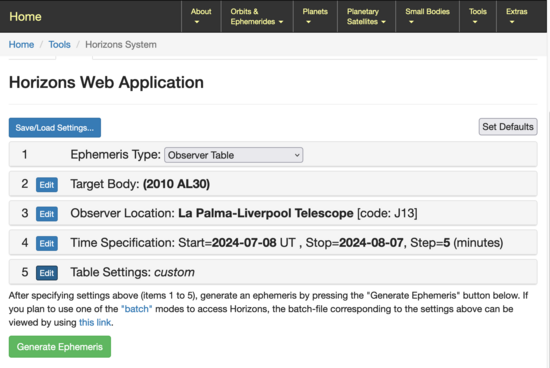Viewport: 550px width, 368px height.
Task: Open the Ephemeris Type select box
Action: click(234, 155)
